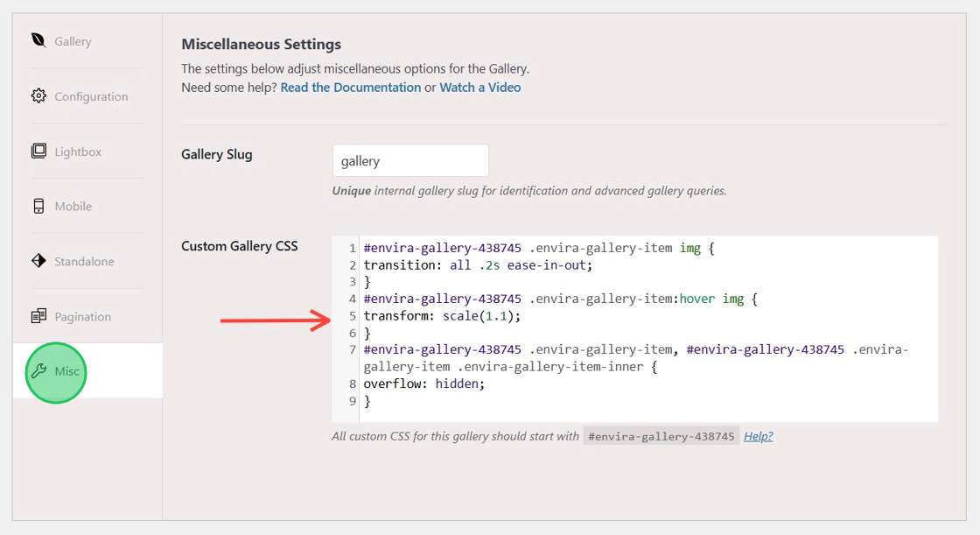Click inside the Gallery Slug field
The height and width of the screenshot is (535, 980).
point(409,160)
